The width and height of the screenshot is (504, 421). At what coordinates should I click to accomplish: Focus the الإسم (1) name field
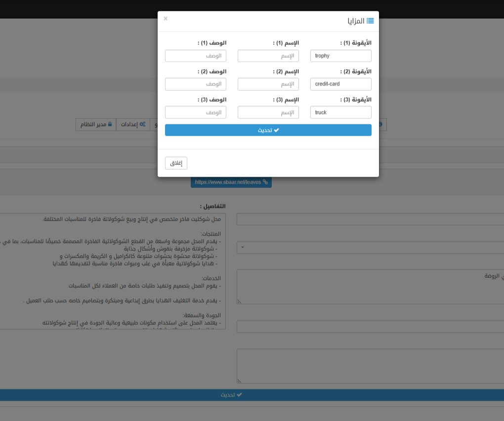(268, 56)
